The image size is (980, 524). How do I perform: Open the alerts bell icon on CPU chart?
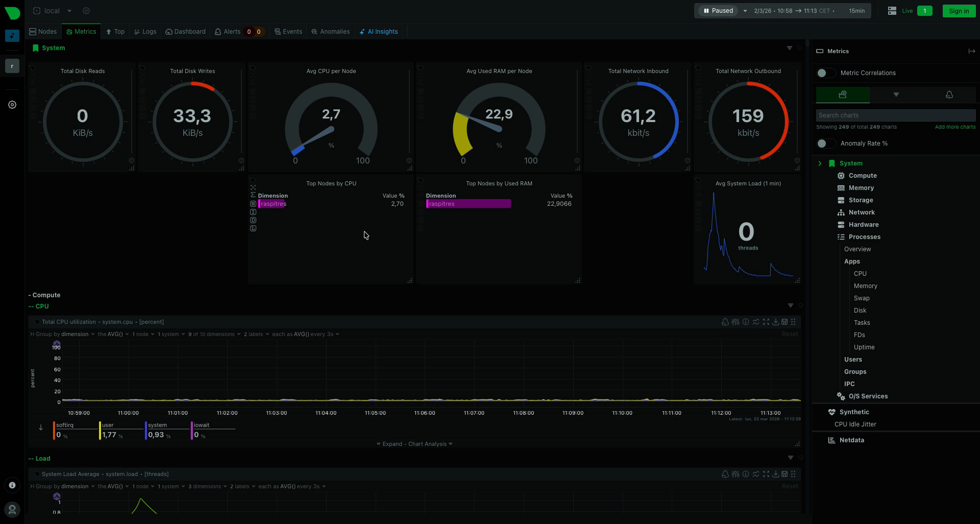[725, 322]
